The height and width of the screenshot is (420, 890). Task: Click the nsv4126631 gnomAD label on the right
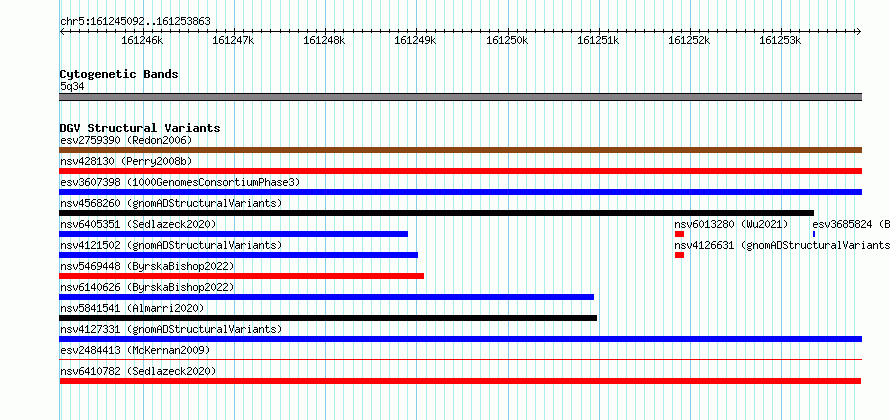click(782, 245)
